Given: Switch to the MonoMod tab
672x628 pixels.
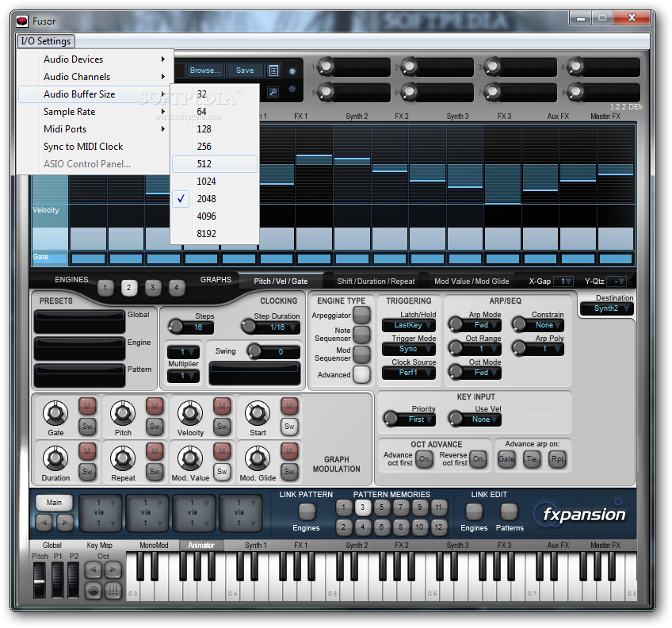Looking at the screenshot, I should [x=154, y=546].
